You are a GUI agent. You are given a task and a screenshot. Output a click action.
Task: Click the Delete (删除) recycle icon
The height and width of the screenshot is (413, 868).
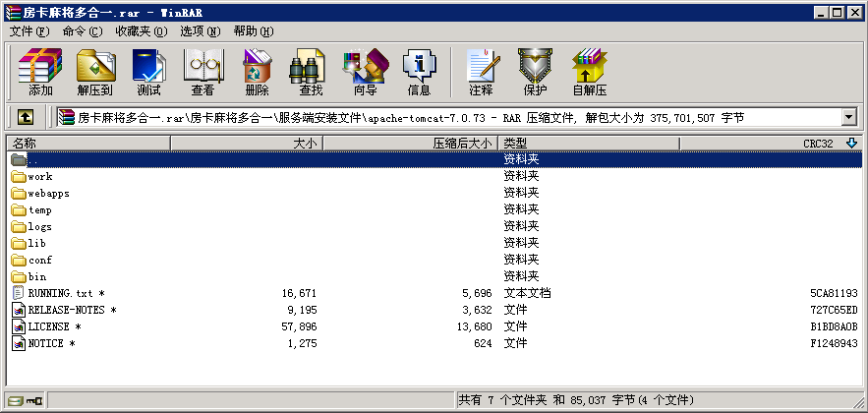[257, 72]
